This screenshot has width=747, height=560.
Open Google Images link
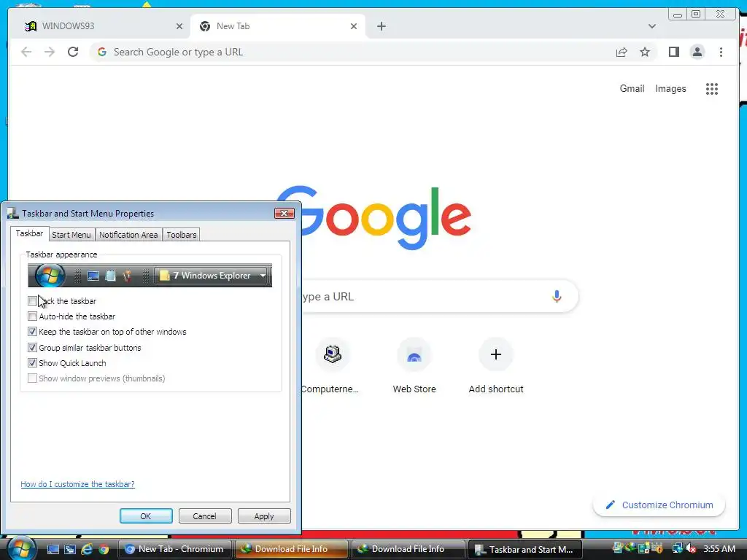tap(670, 88)
